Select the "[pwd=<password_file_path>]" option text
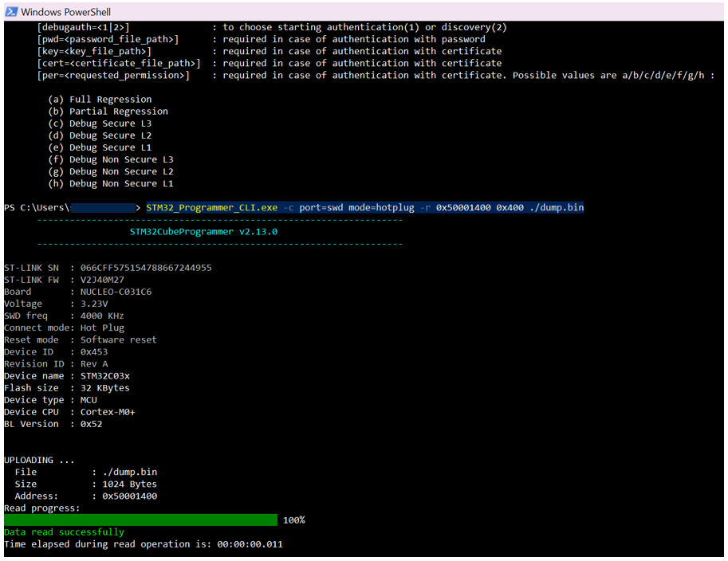Screen dimensions: 728x561 point(108,39)
